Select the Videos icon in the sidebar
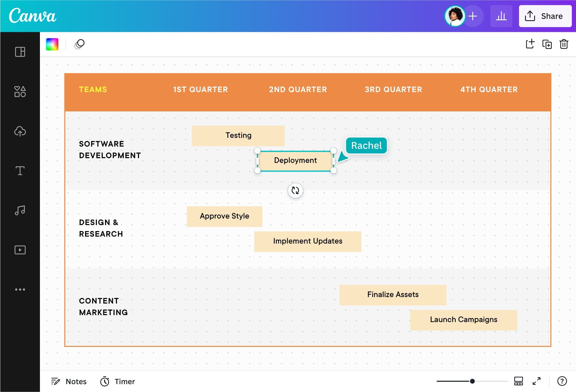The height and width of the screenshot is (392, 576). 20,250
